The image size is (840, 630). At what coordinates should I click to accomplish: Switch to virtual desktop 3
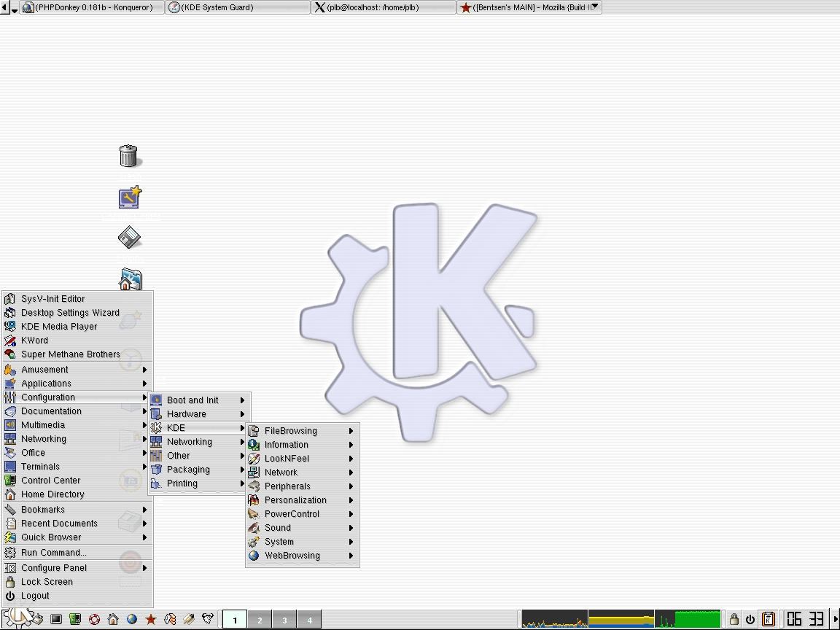tap(284, 620)
